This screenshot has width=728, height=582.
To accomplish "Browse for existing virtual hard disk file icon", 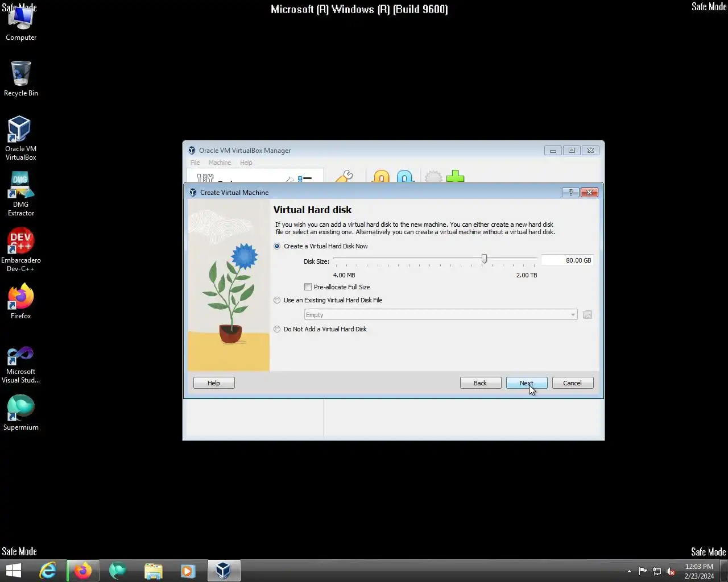I will [588, 315].
